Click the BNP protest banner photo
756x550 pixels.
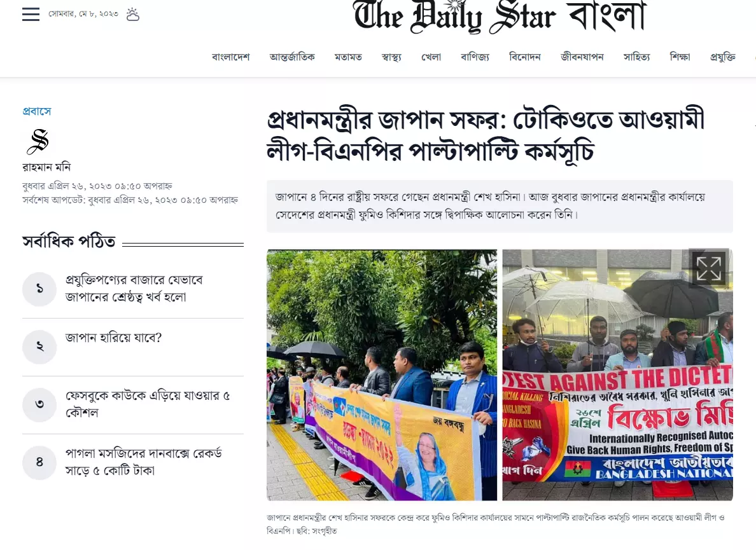click(618, 375)
